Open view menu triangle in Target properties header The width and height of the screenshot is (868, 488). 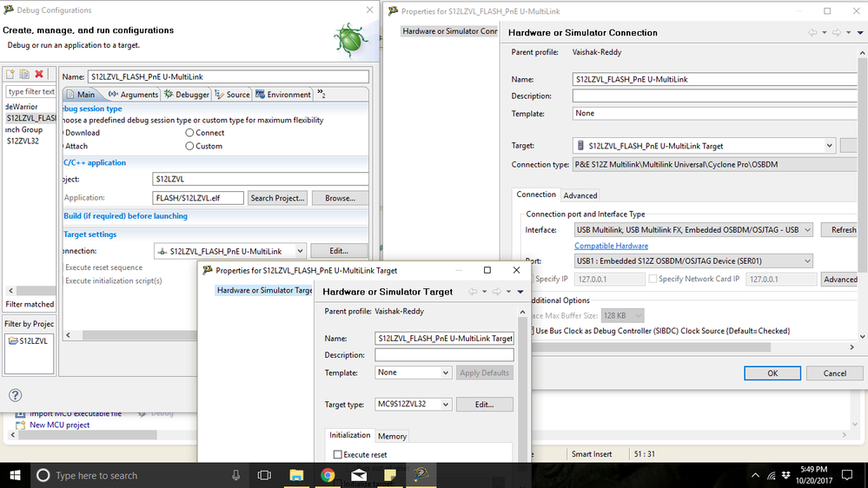point(520,292)
